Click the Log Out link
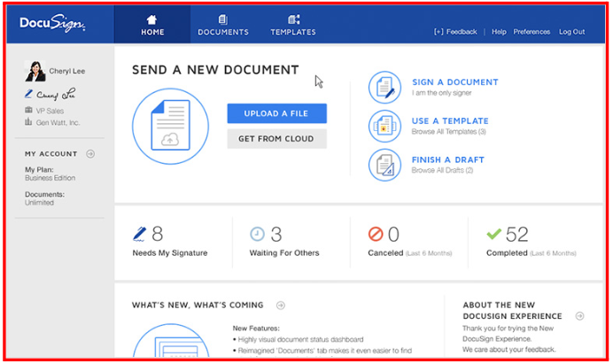 click(571, 32)
